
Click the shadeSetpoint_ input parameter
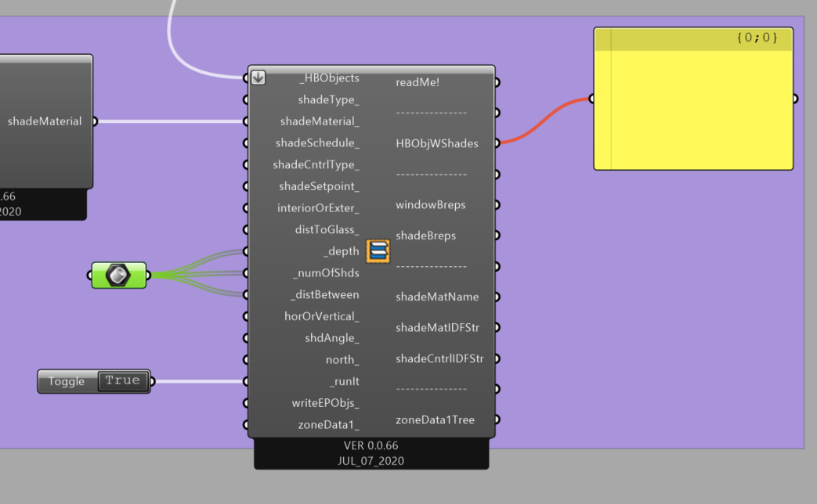(319, 186)
